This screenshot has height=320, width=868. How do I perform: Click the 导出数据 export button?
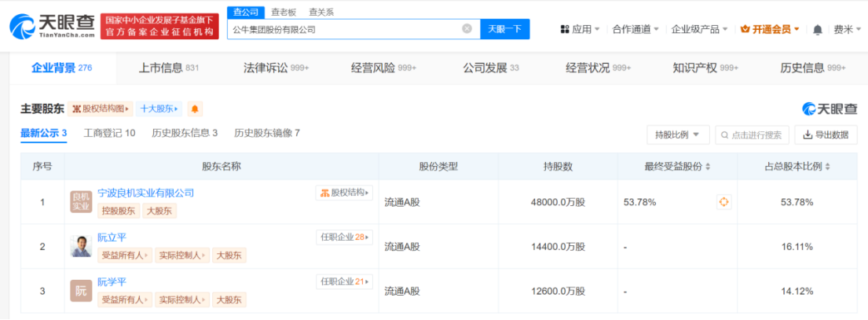click(x=826, y=134)
